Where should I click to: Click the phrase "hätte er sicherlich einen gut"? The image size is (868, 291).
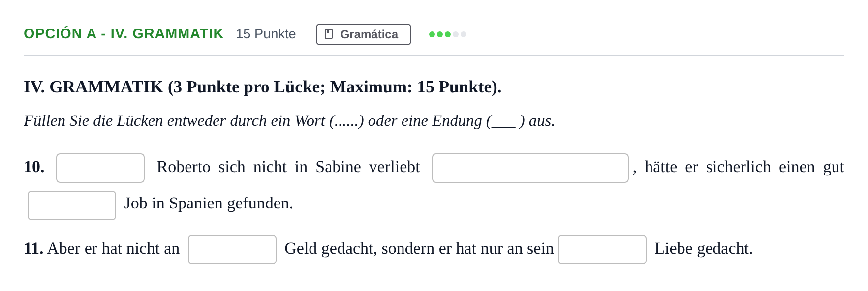click(744, 167)
